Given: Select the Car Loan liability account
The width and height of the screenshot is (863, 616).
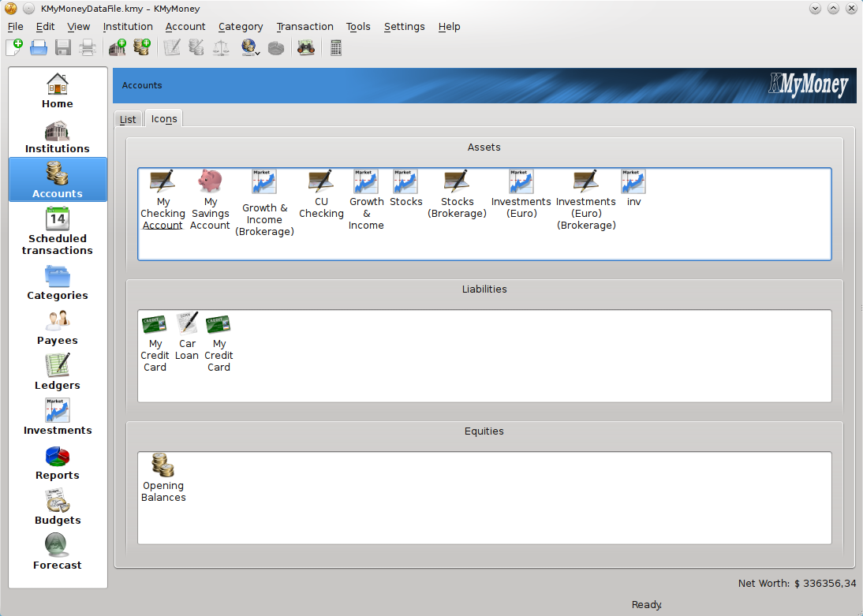Looking at the screenshot, I should (x=187, y=336).
